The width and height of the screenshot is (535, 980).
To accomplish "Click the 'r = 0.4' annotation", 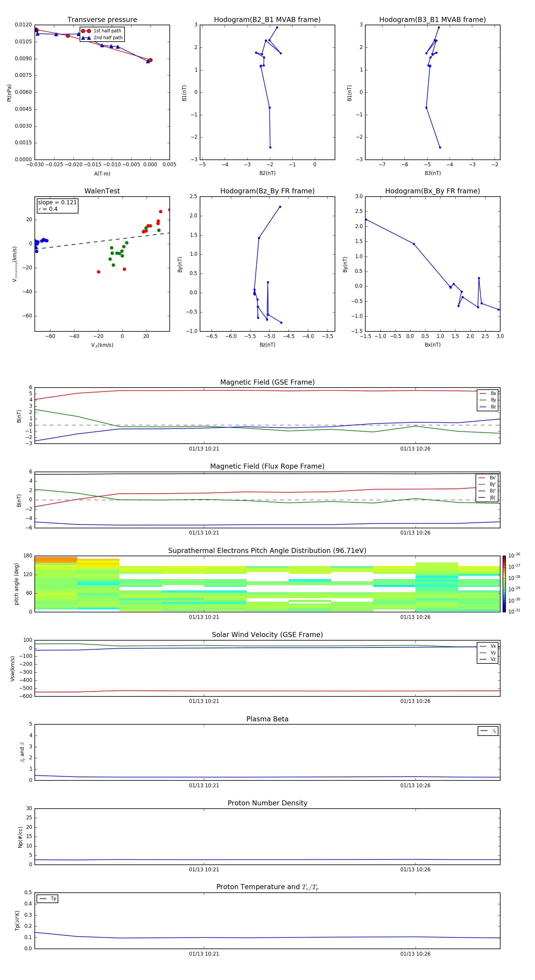I will [48, 209].
